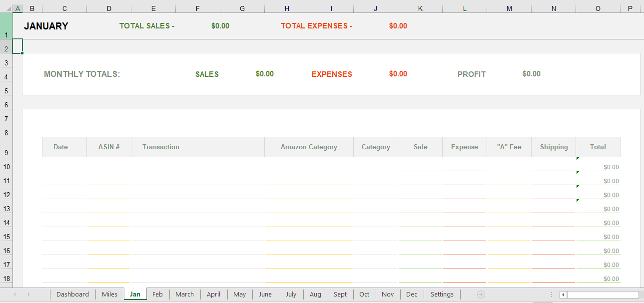The image size is (644, 303).
Task: Click the green SALES label in monthly totals
Action: click(207, 74)
